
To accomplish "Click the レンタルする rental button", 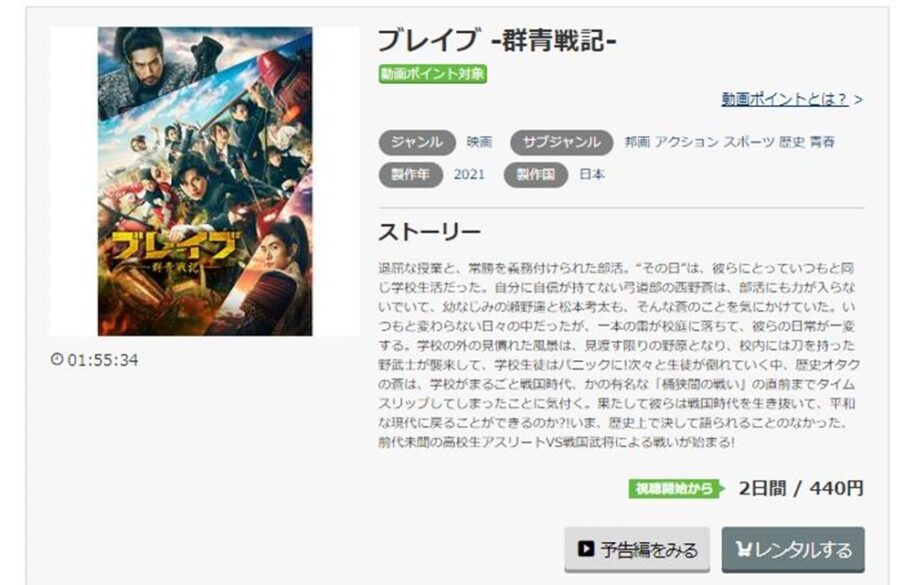I will (x=793, y=549).
